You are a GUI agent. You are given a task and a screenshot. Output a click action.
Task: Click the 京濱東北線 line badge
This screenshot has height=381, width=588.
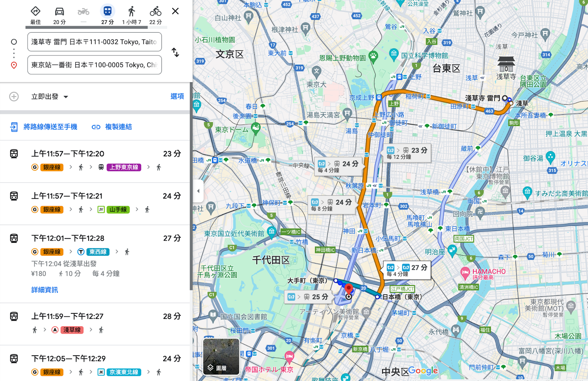pyautogui.click(x=124, y=372)
